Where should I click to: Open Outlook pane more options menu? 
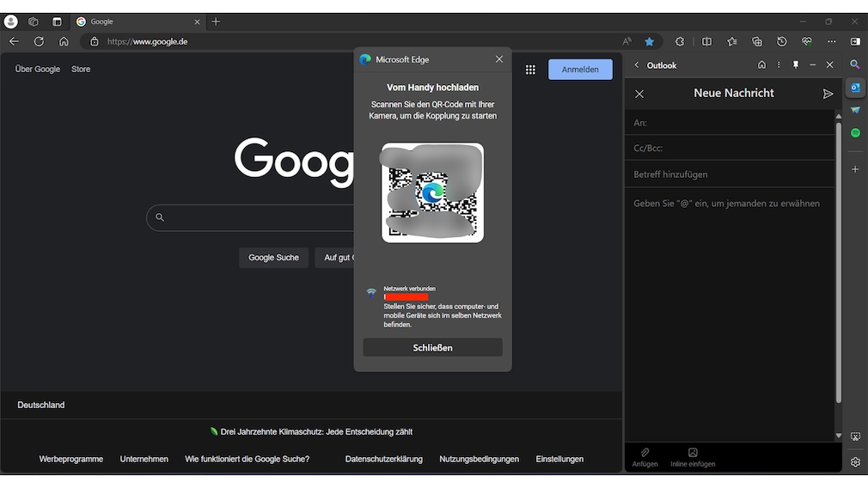[779, 64]
